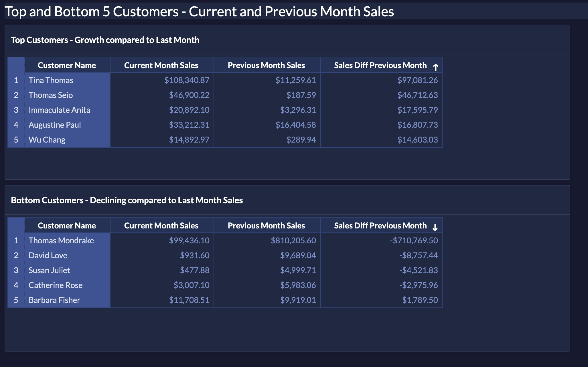Click Current Month Sales header in top table

(x=161, y=65)
